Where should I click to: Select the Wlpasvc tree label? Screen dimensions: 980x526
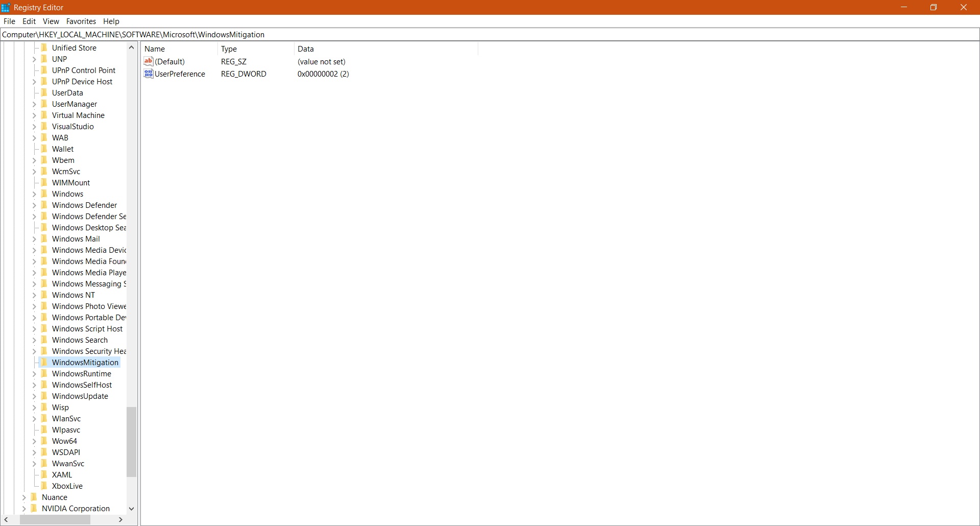66,430
